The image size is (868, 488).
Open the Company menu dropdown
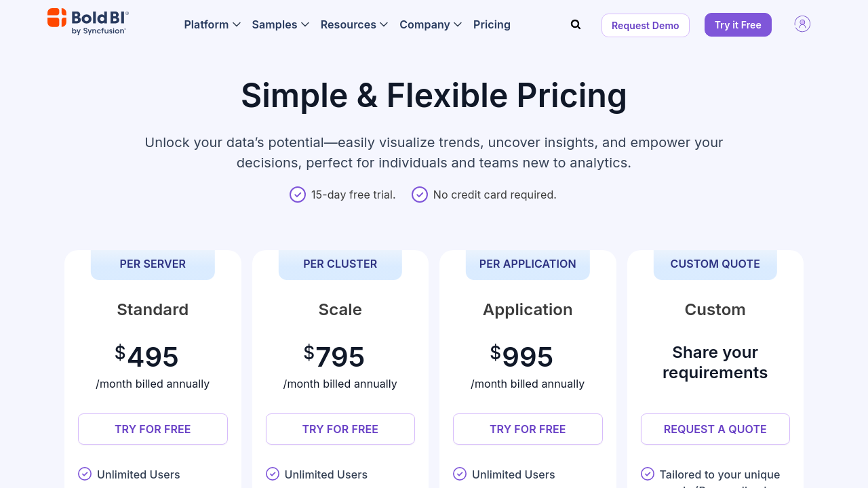[x=431, y=24]
